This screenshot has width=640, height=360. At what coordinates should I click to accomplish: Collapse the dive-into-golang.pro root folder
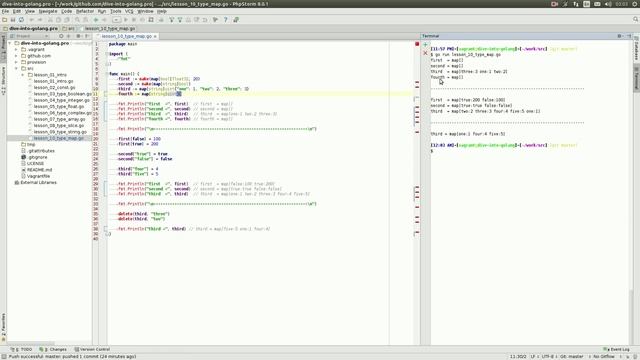tap(10, 43)
